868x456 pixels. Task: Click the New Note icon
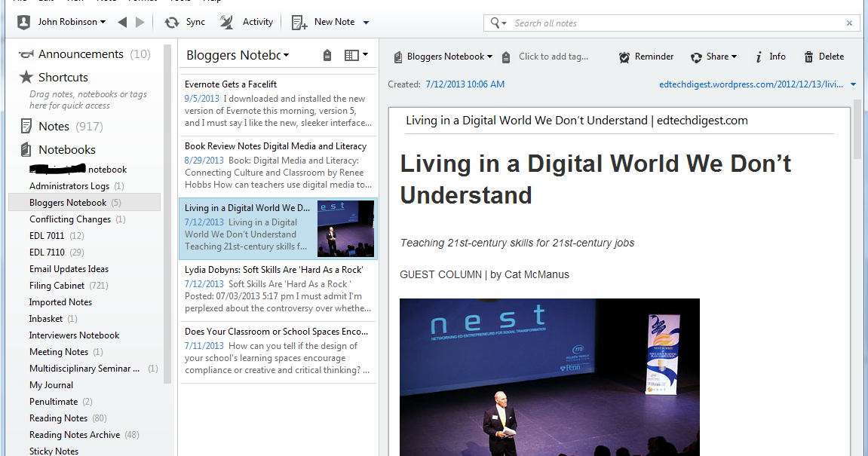[298, 22]
